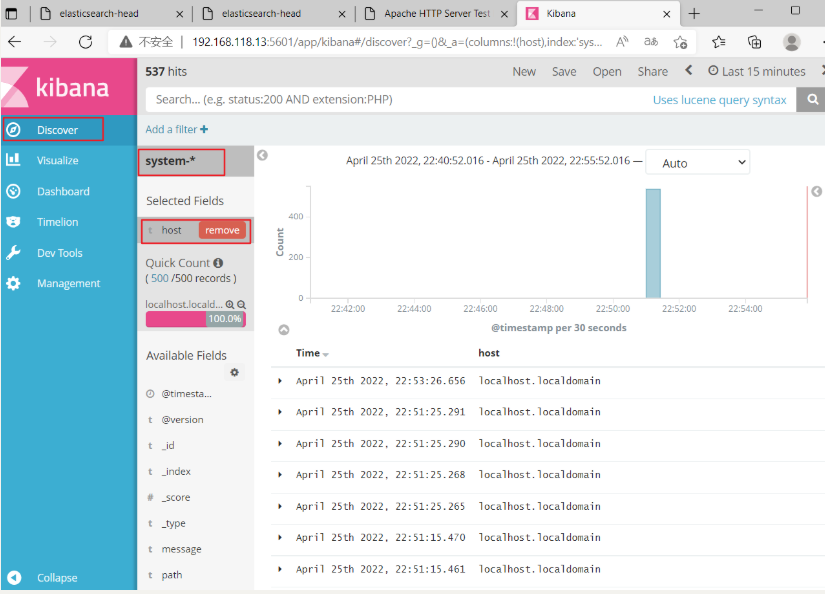
Task: Expand the 22:53:26.656 log row
Action: (x=280, y=380)
